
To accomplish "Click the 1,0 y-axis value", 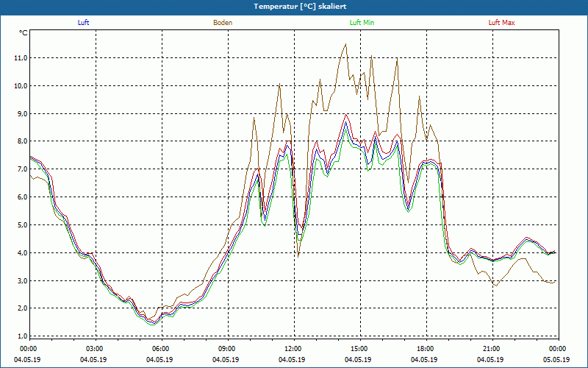I will 23,336.
